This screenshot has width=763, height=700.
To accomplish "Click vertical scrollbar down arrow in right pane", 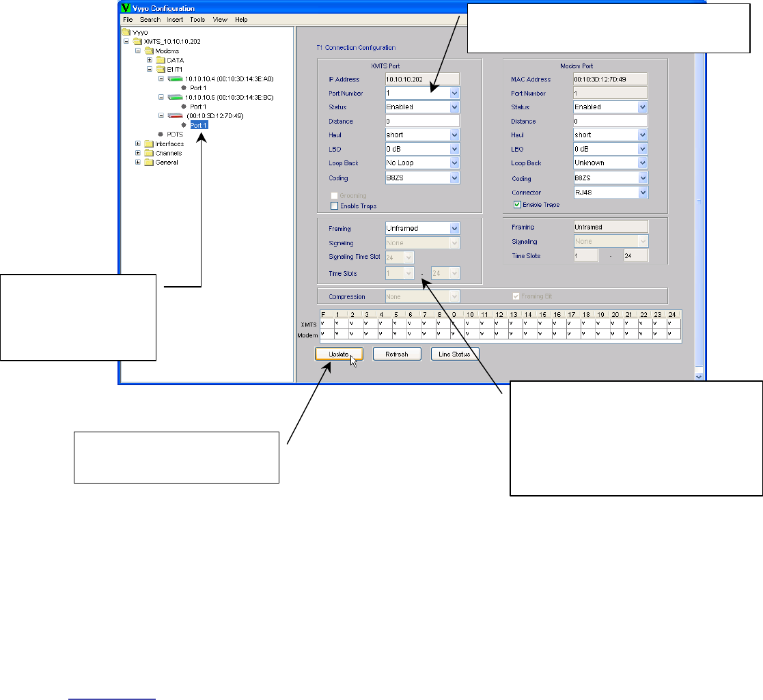I will [699, 376].
